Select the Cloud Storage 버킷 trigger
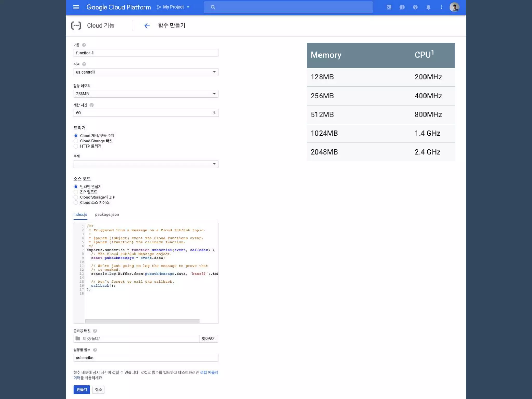The height and width of the screenshot is (399, 532). (76, 141)
